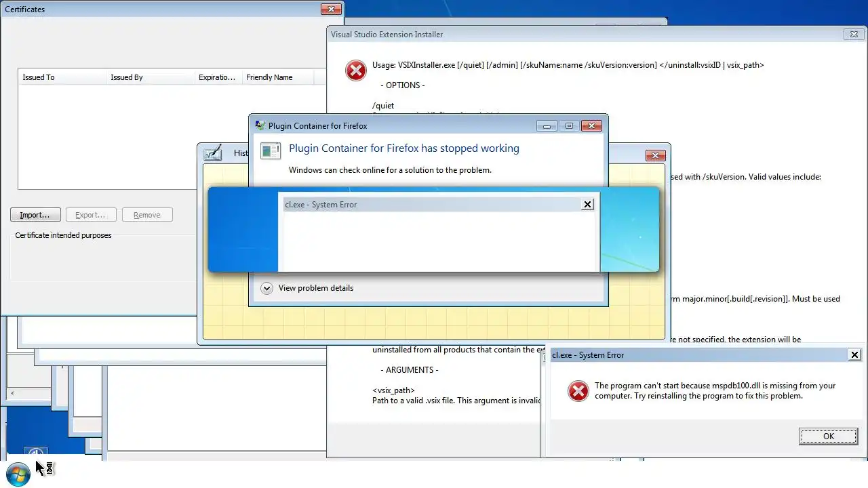Close bottom-right cl.exe System Error dialog
The image size is (868, 488).
point(854,354)
